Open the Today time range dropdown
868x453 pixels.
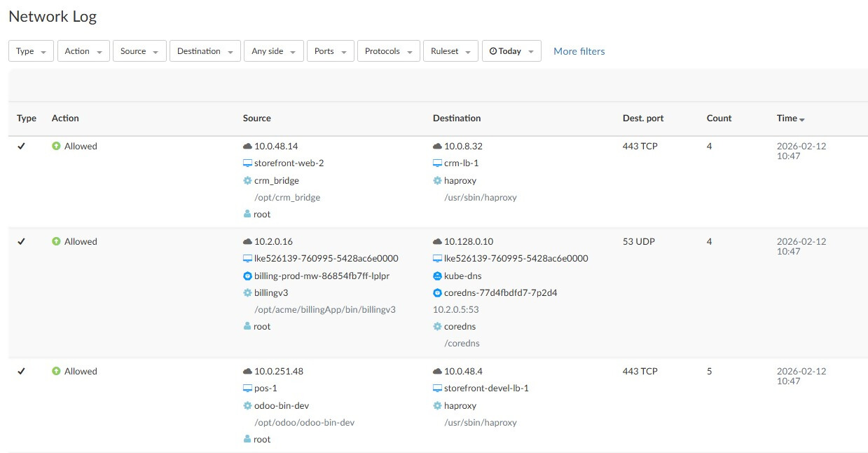tap(511, 51)
